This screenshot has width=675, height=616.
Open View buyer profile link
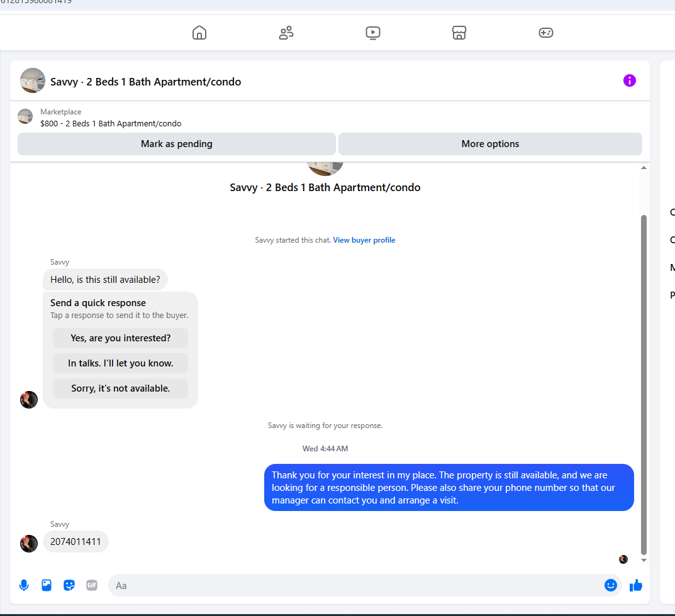[364, 240]
